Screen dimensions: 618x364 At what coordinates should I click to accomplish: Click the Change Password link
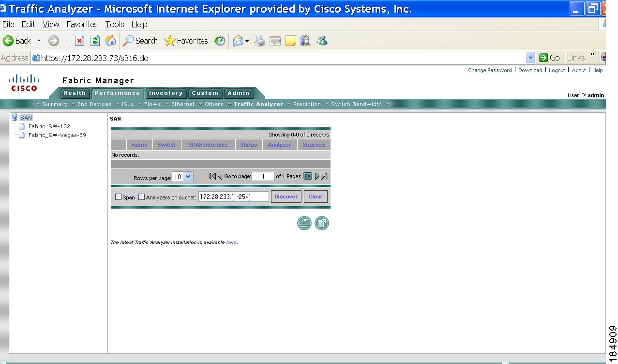tap(490, 70)
